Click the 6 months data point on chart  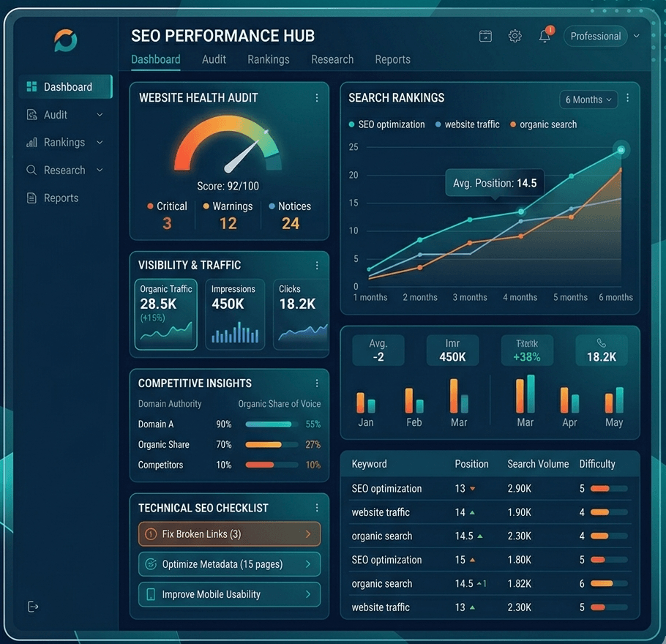coord(621,149)
